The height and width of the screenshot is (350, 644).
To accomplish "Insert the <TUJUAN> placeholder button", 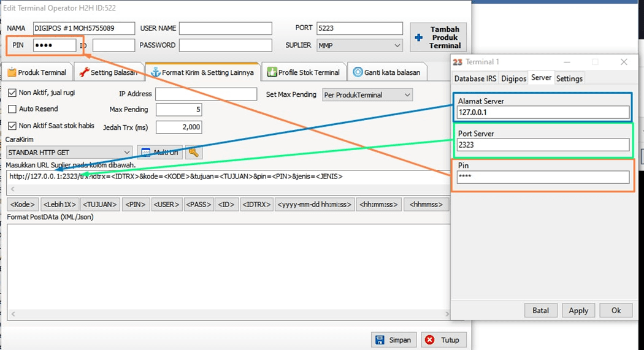I will [x=99, y=204].
